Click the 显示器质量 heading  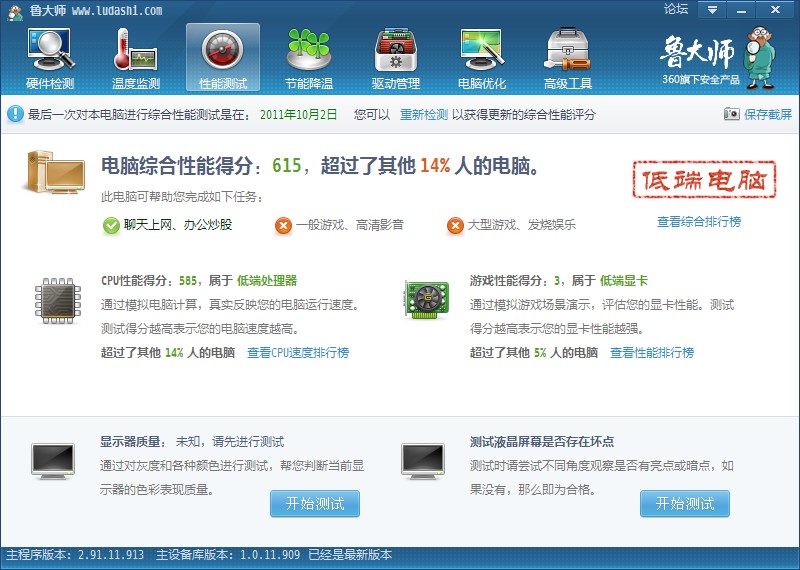[133, 442]
